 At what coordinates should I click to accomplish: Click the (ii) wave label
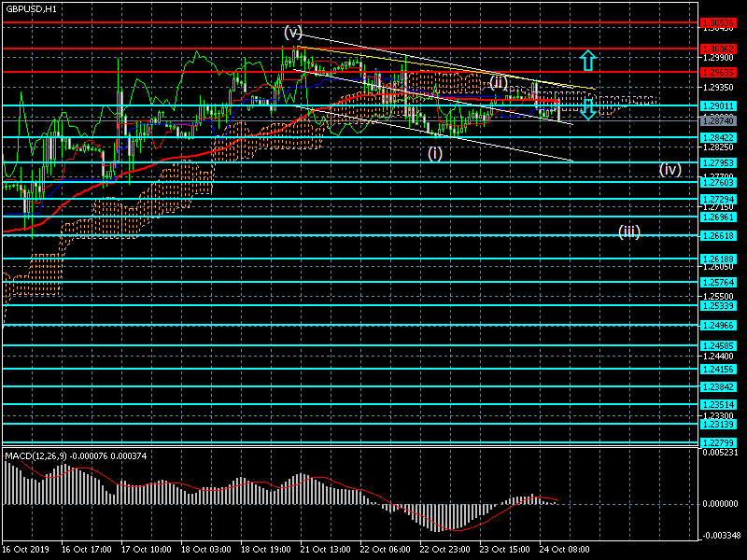point(499,82)
